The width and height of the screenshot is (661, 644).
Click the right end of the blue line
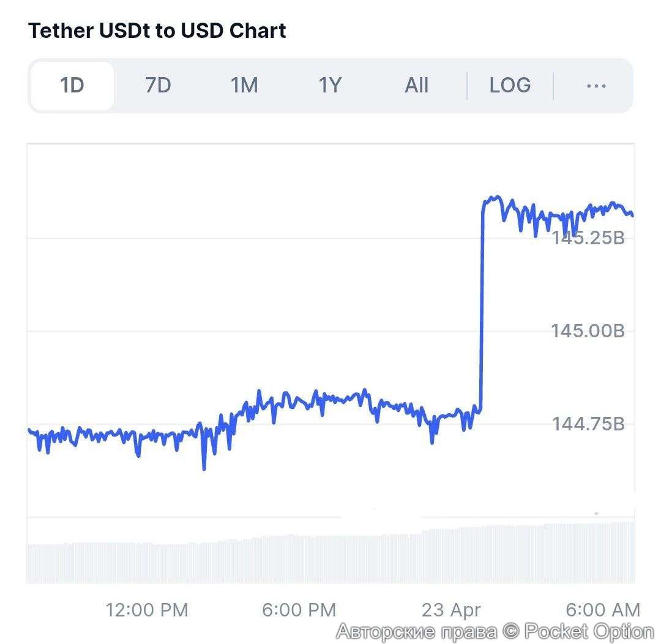point(632,215)
